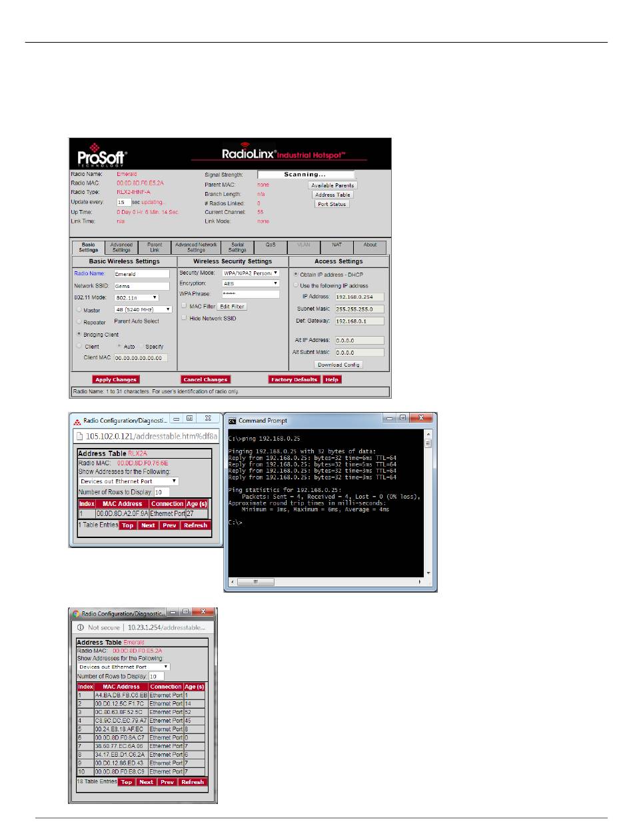Screen dimensions: 633x840
Task: Select the Client radio option
Action: click(x=80, y=346)
